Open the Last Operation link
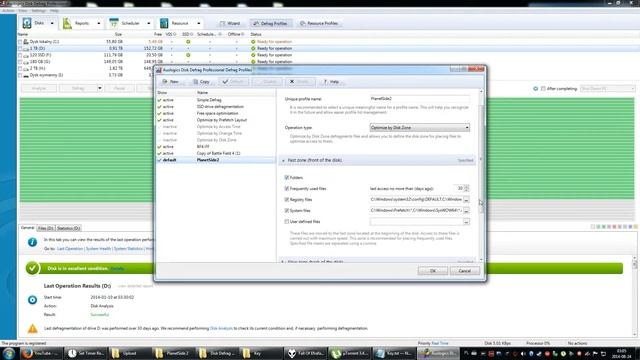Screen dimensions: 640x360 point(70,249)
